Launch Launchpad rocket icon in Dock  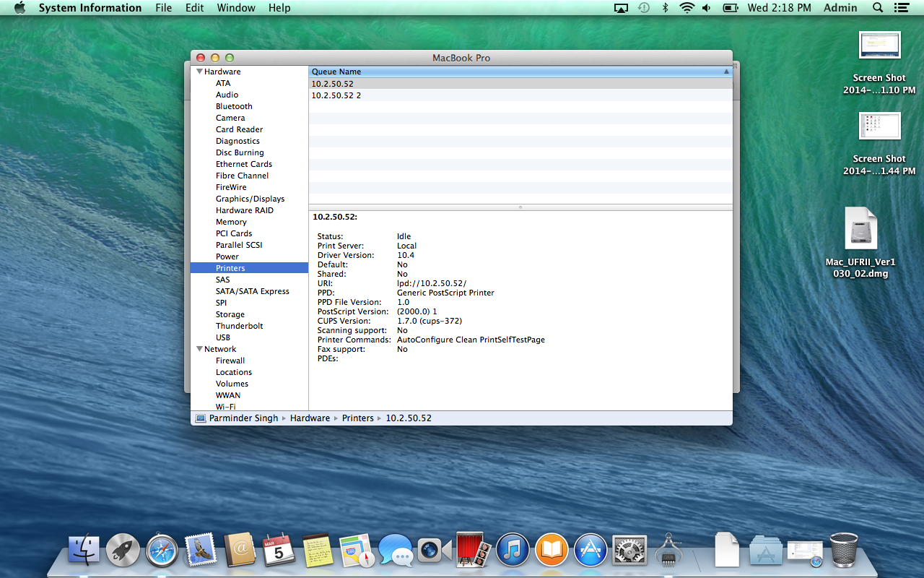(x=123, y=551)
